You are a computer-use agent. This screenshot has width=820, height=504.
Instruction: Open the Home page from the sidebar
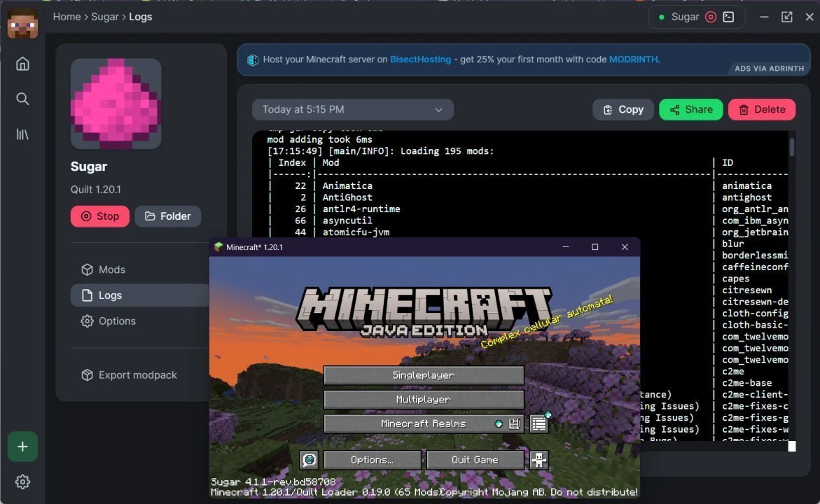click(22, 63)
